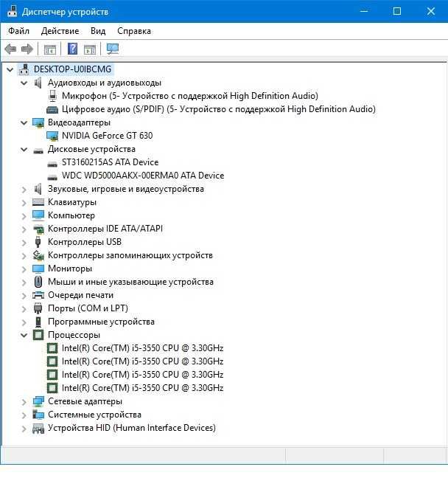448x478 pixels.
Task: Select the ST3160215AS ATA Device entry
Action: 111,162
